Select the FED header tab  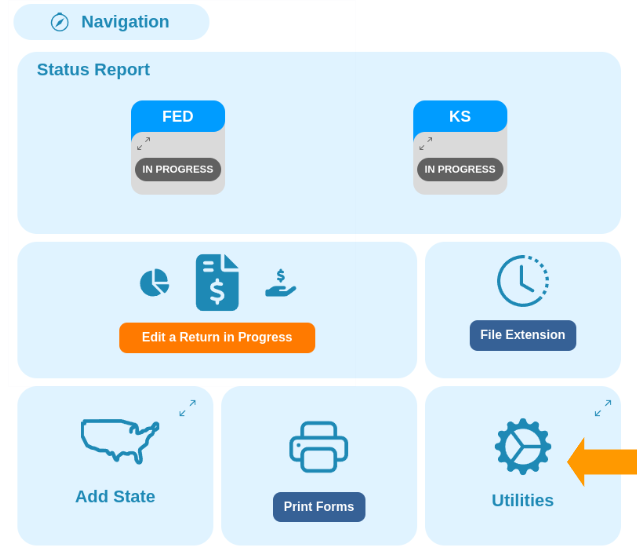(x=178, y=116)
